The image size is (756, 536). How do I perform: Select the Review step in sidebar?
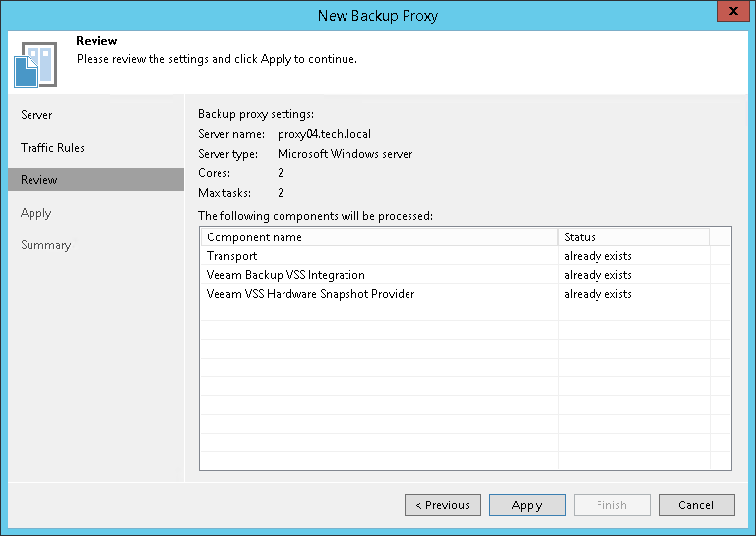39,180
